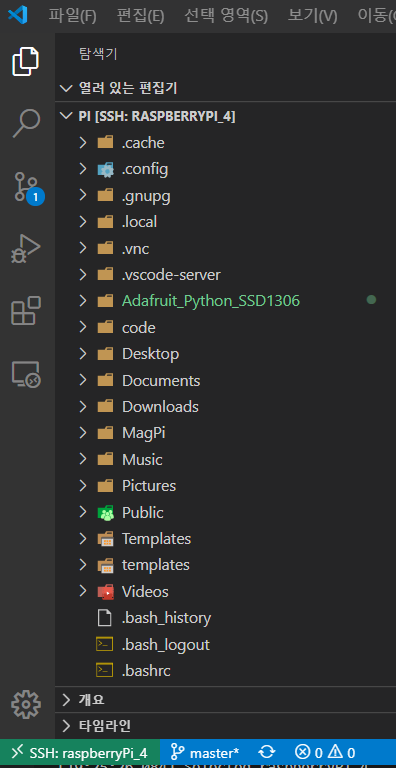Viewport: 396px width, 768px height.
Task: Click the Synchronize Changes status icon
Action: 267,752
